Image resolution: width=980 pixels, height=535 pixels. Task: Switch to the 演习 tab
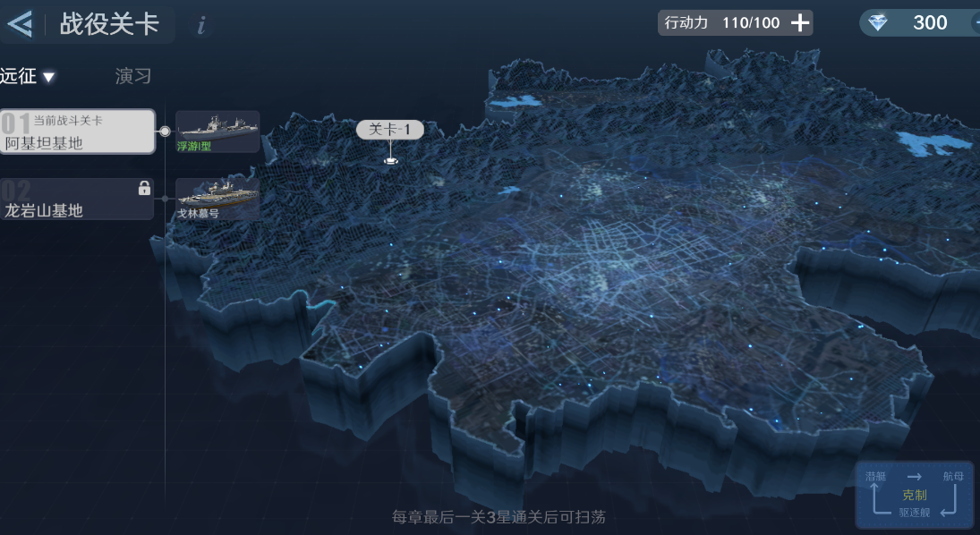pyautogui.click(x=133, y=76)
